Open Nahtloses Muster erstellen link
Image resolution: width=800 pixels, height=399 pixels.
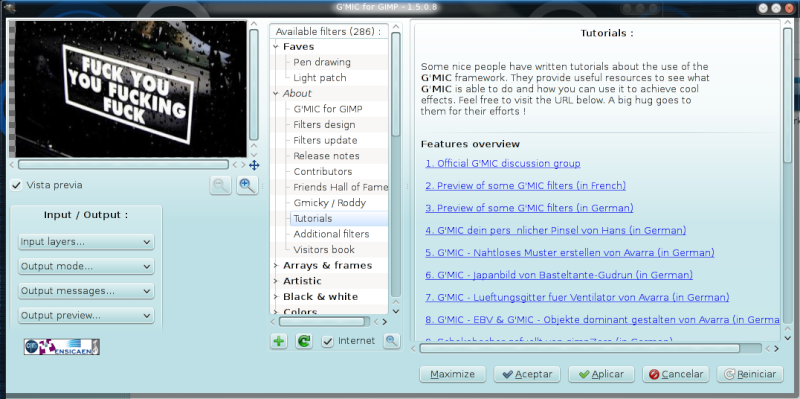click(570, 253)
